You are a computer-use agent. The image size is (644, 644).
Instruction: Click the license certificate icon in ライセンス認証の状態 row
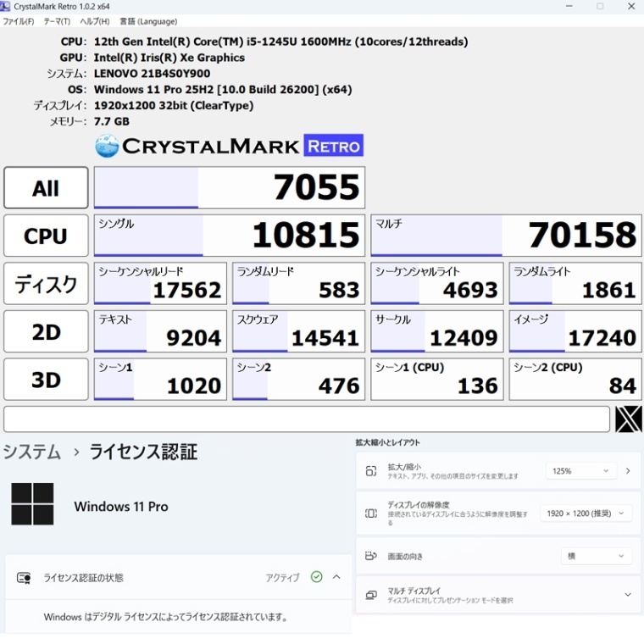click(24, 578)
